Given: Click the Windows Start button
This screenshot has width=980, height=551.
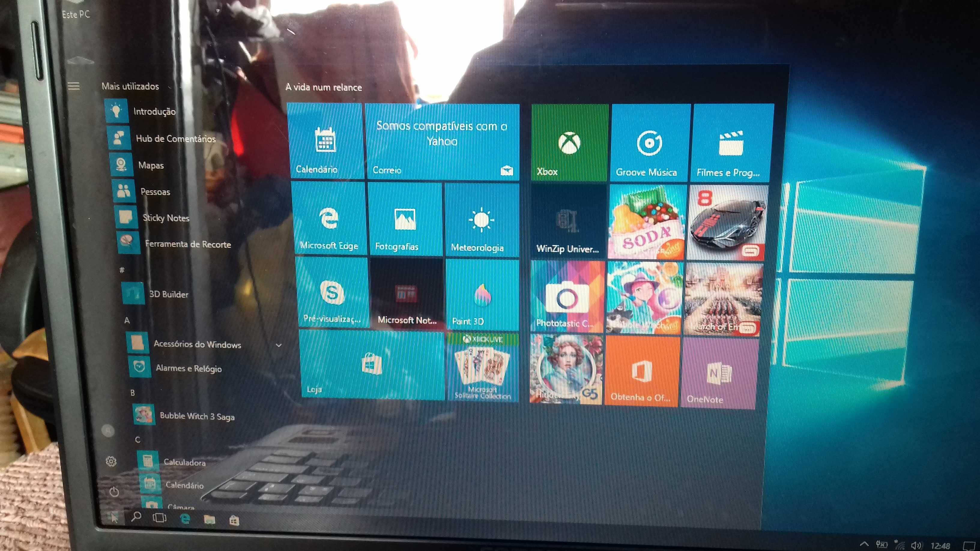Looking at the screenshot, I should 113,517.
